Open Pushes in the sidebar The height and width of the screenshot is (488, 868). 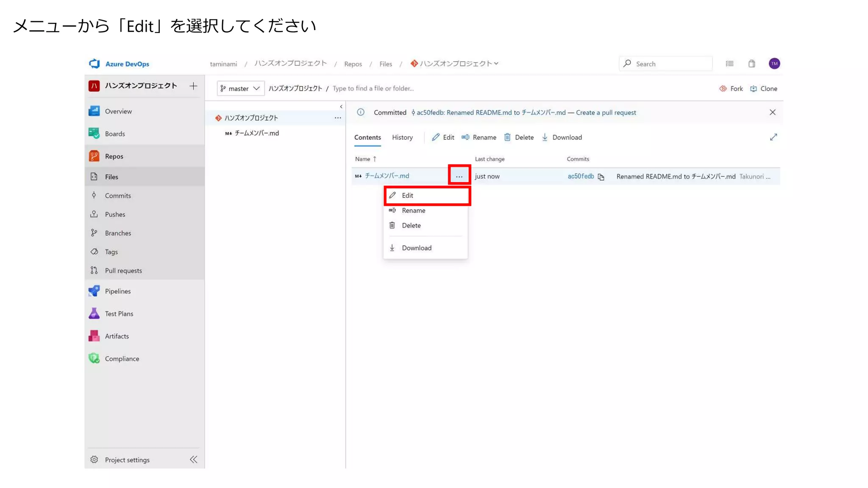(x=145, y=214)
